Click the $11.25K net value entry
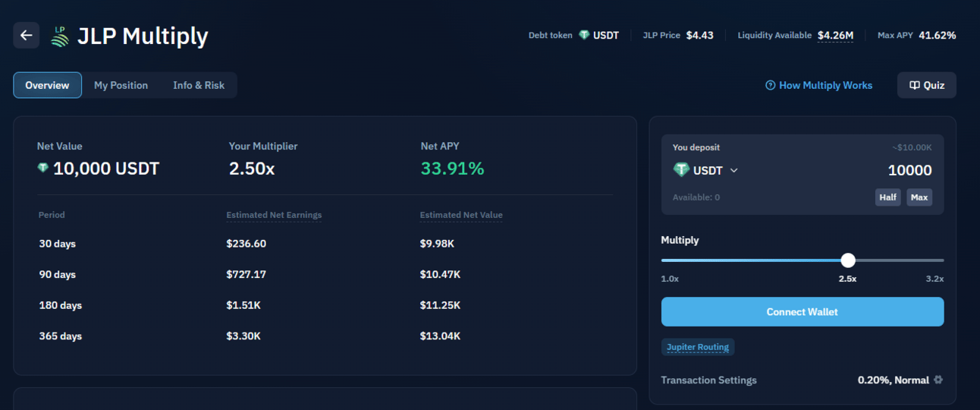The width and height of the screenshot is (980, 410). pyautogui.click(x=440, y=305)
